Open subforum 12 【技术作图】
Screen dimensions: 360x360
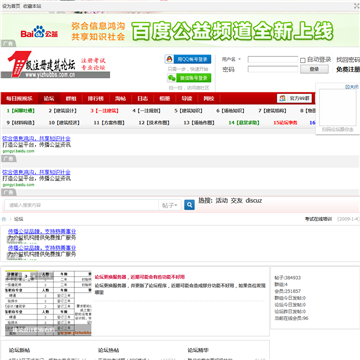pyautogui.click(x=154, y=123)
